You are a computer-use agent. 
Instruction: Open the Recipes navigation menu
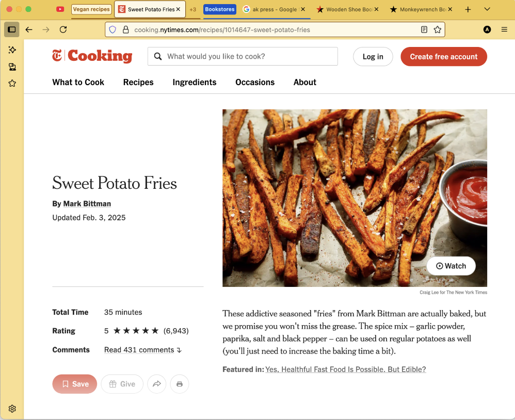tap(138, 82)
